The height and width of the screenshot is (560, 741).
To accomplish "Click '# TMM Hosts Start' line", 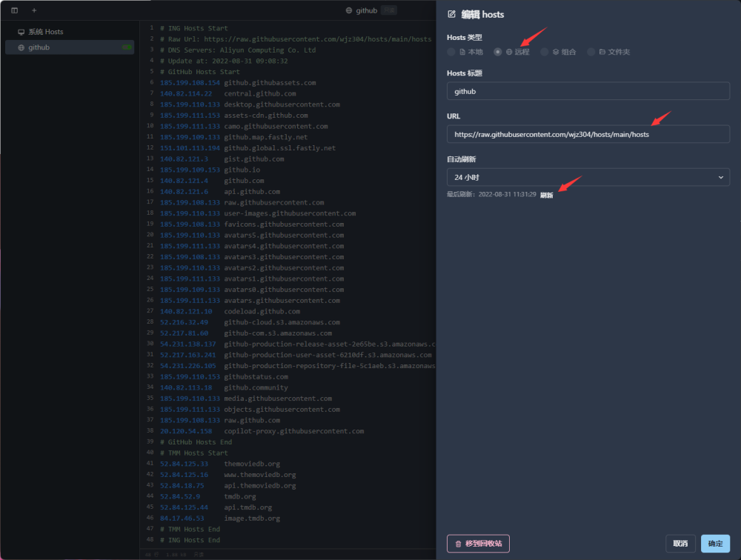I will click(193, 453).
